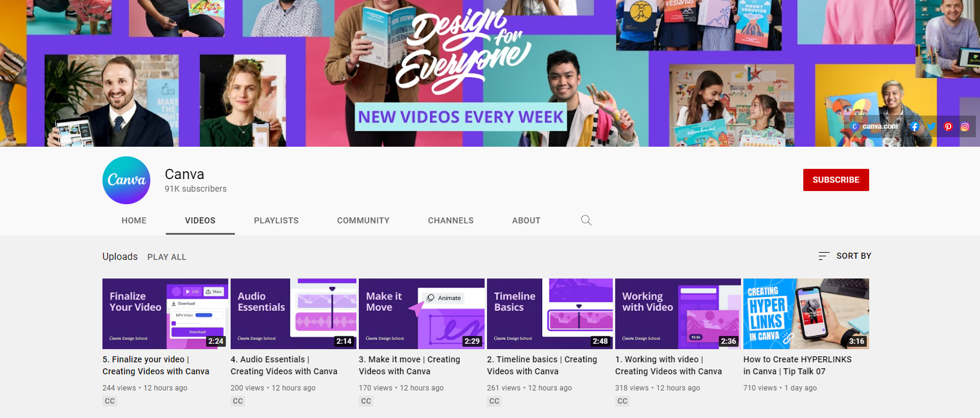The image size is (980, 418).
Task: Click the 2:48 duration badge
Action: point(600,341)
